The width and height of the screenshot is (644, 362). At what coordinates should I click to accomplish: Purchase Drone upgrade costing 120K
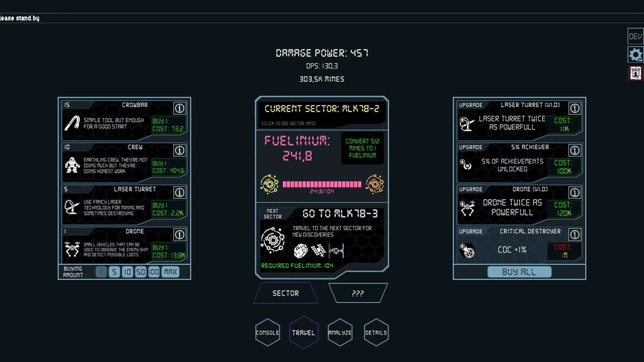(x=564, y=209)
